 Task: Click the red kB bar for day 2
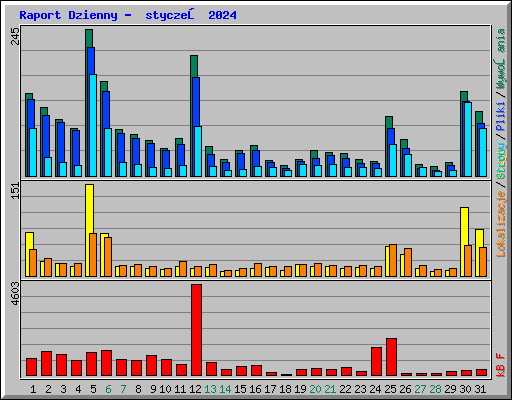coord(46,363)
